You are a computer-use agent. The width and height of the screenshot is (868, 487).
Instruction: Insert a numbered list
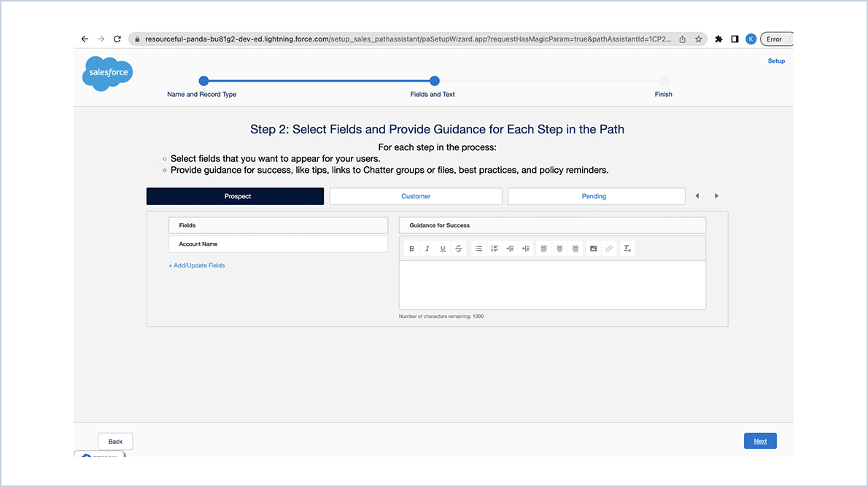click(x=495, y=248)
